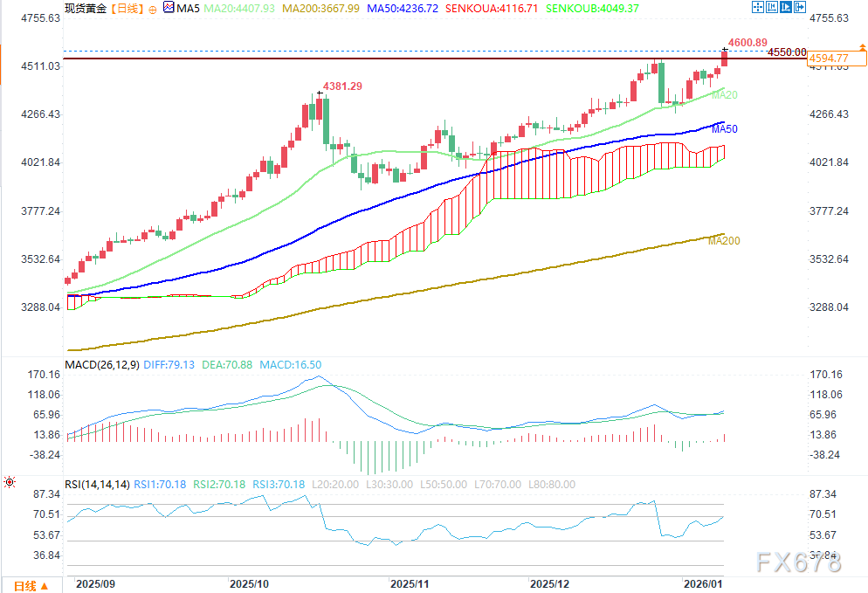Screen dimensions: 868x593
Task: Click the green MA20 line label on chart
Action: click(x=724, y=94)
